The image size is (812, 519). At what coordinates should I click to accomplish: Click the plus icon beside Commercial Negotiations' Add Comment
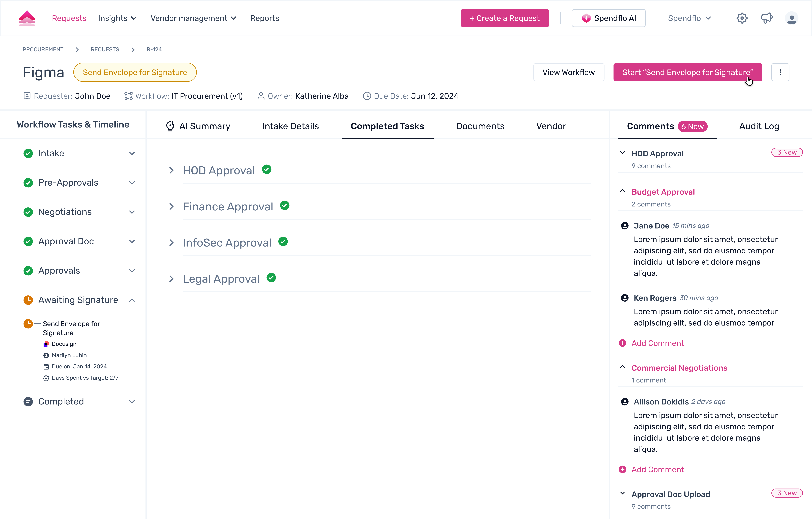623,469
